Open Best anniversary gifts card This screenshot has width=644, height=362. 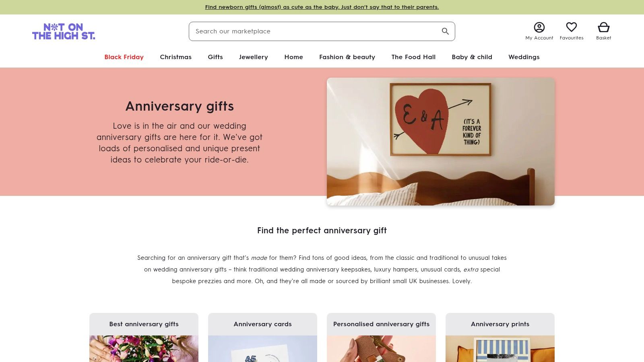coord(144,337)
